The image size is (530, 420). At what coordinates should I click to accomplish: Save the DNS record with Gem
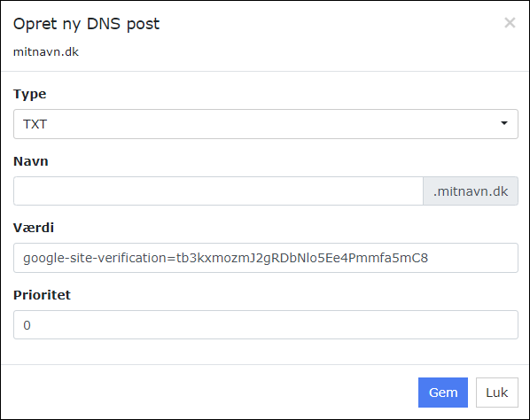click(443, 393)
